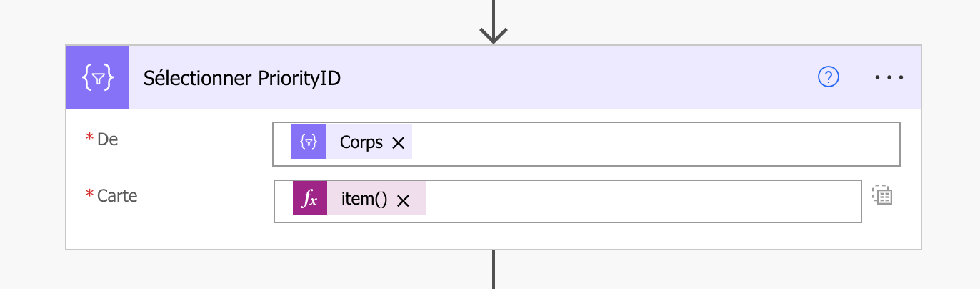Open the item() expression token
Image resolution: width=980 pixels, height=289 pixels.
pos(364,200)
